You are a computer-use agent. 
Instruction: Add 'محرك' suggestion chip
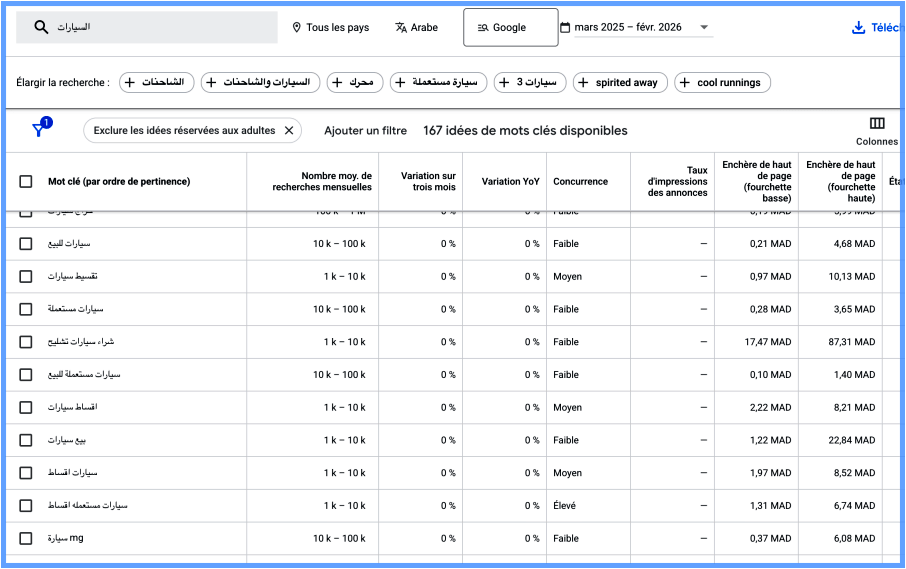pos(355,82)
